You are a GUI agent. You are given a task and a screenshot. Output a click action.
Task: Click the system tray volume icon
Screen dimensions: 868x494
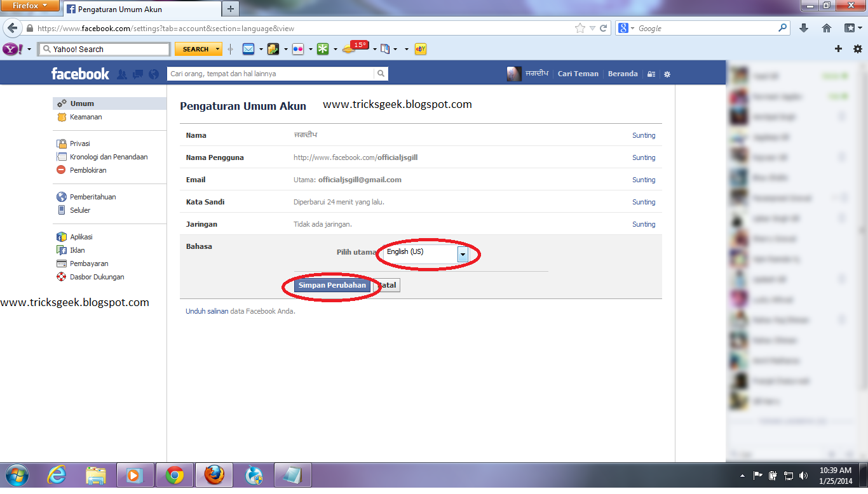pyautogui.click(x=803, y=475)
